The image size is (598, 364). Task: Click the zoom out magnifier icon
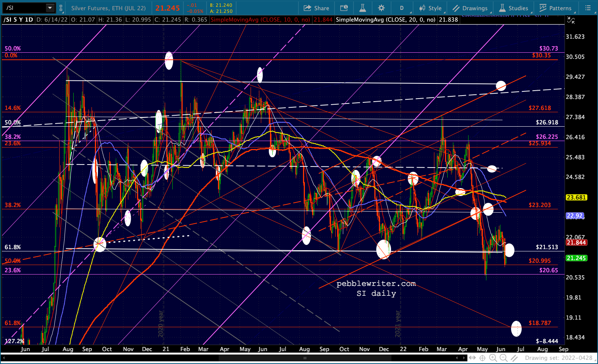point(503,358)
